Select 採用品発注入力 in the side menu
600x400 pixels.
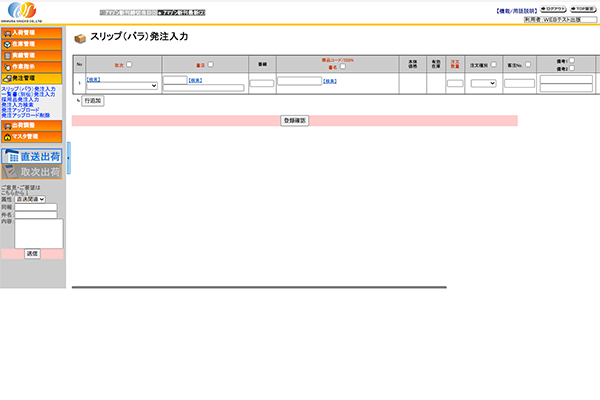(x=21, y=99)
